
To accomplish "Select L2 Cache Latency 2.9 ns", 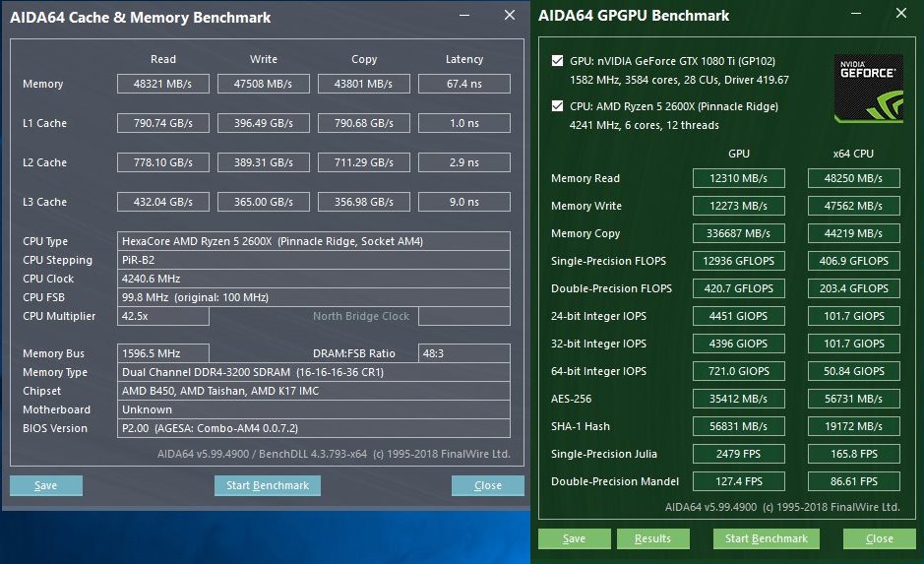I will pos(464,162).
